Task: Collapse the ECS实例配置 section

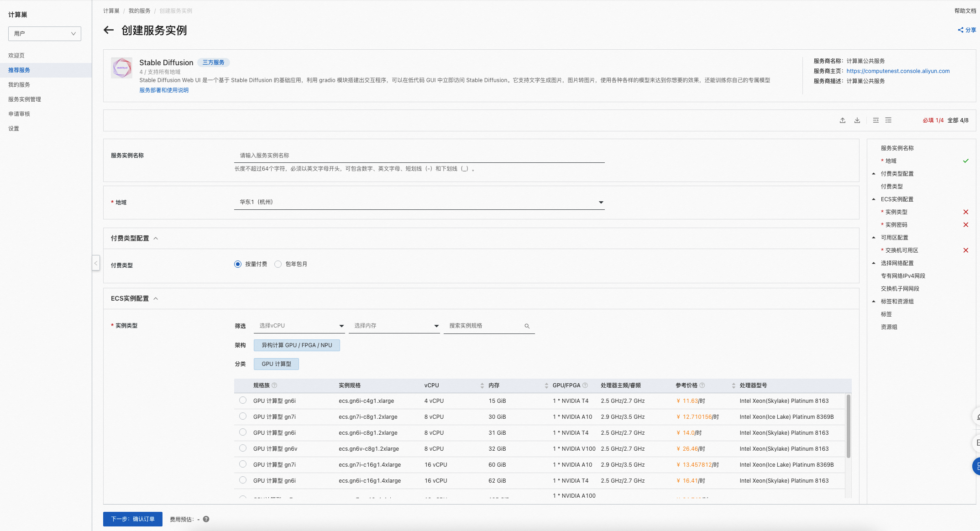Action: 156,298
